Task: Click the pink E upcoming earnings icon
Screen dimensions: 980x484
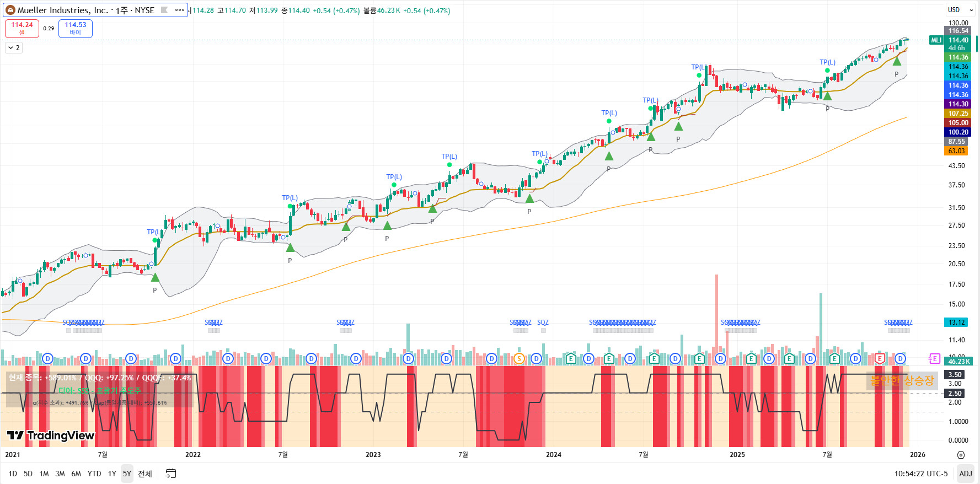Action: coord(934,359)
